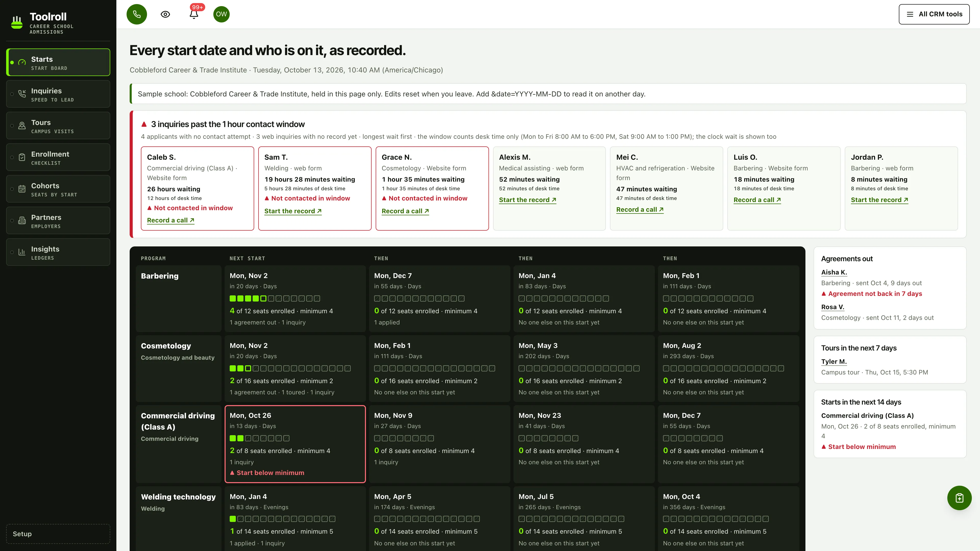The width and height of the screenshot is (980, 551).
Task: Click the Enrollment checklist clipboard icon
Action: [x=22, y=157]
